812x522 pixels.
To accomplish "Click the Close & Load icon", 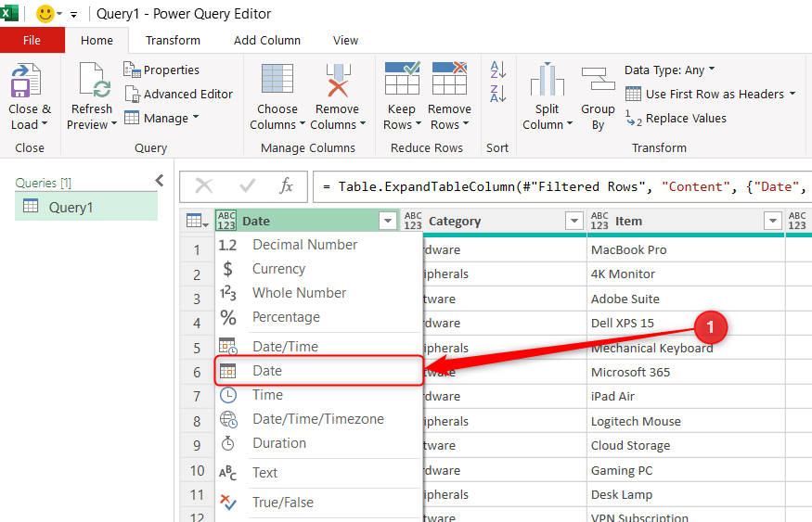I will tap(26, 80).
